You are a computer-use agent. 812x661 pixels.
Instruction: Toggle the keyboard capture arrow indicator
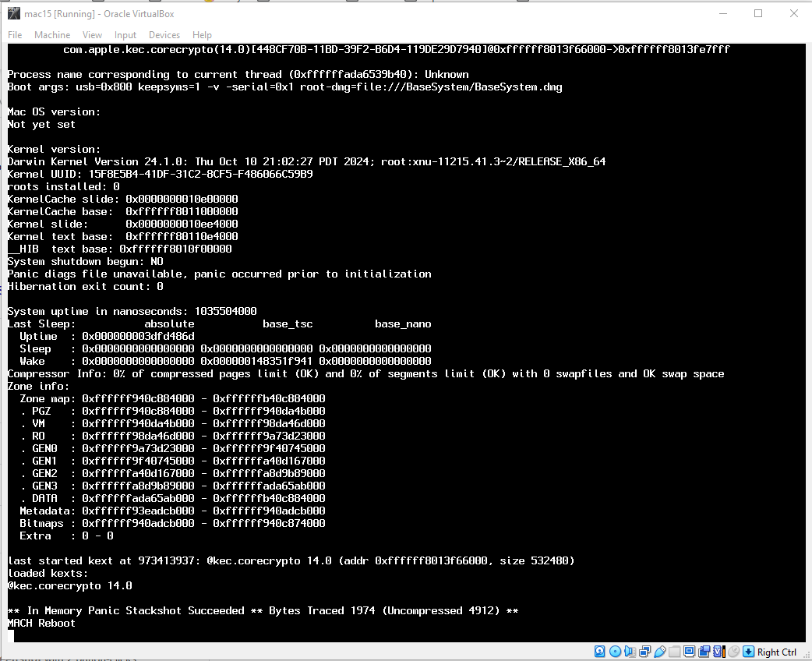[x=748, y=652]
